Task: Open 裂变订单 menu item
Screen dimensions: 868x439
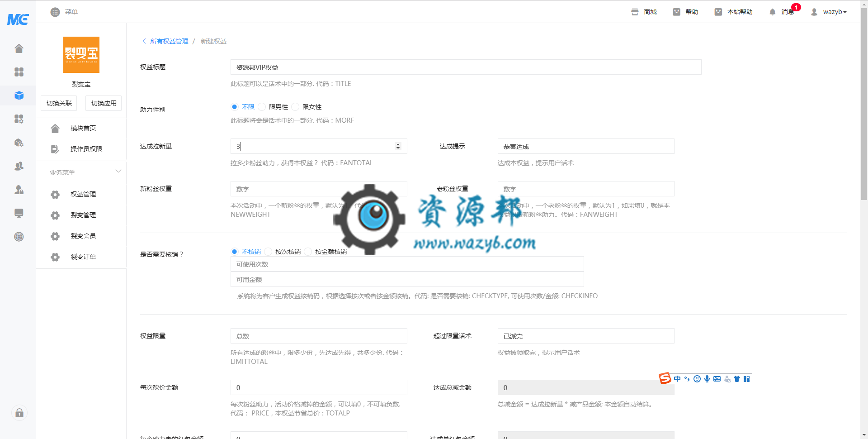Action: tap(83, 257)
